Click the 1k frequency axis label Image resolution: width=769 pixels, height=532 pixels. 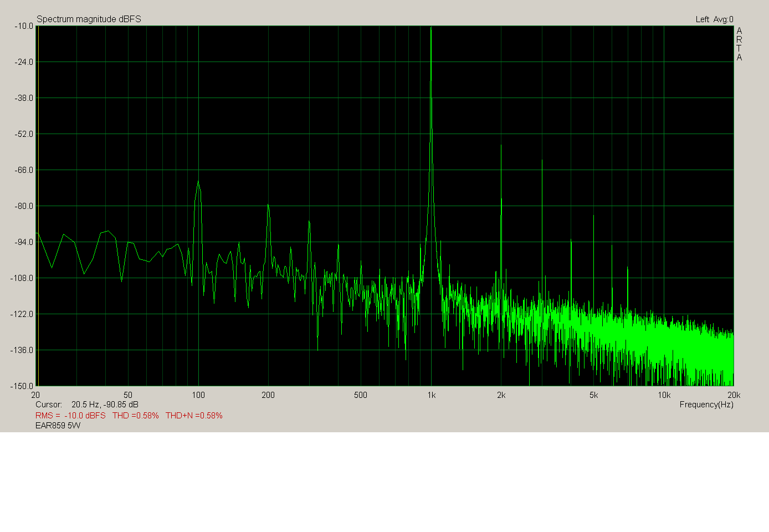pyautogui.click(x=432, y=395)
